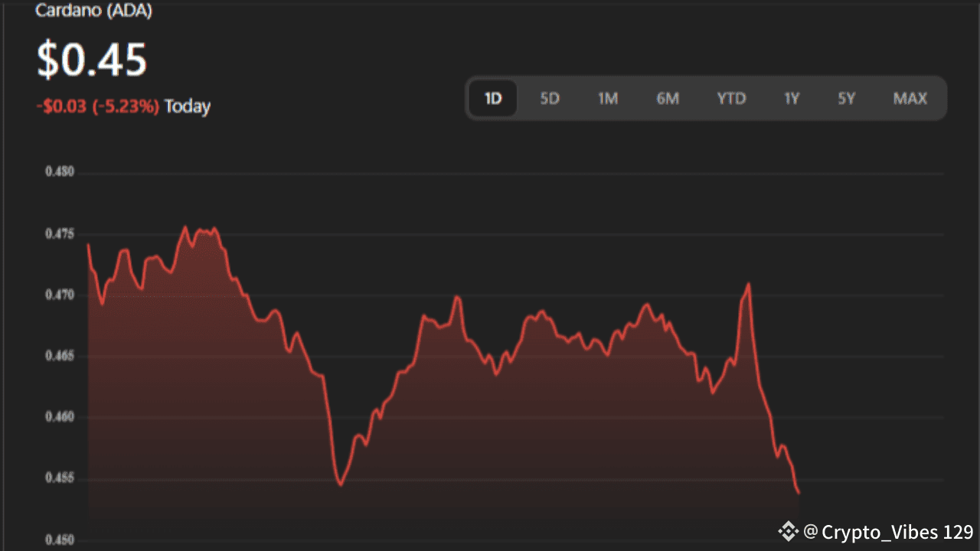
Task: Switch chart to 1M range
Action: 608,98
